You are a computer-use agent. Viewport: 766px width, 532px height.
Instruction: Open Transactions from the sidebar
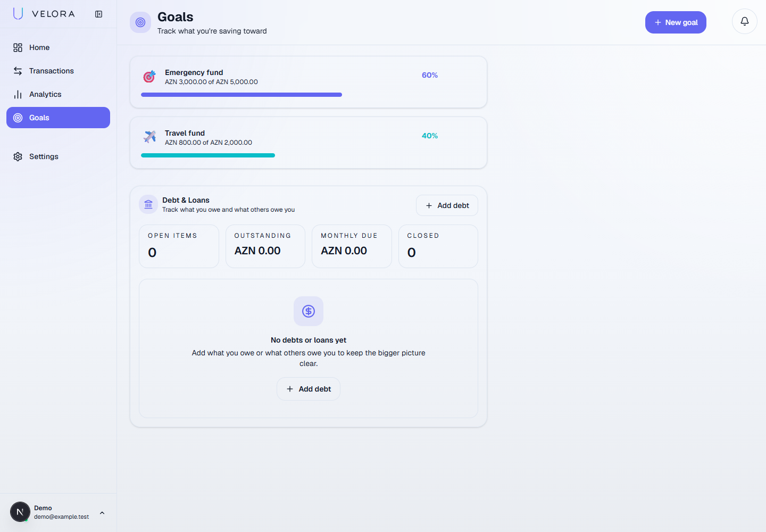pyautogui.click(x=58, y=71)
